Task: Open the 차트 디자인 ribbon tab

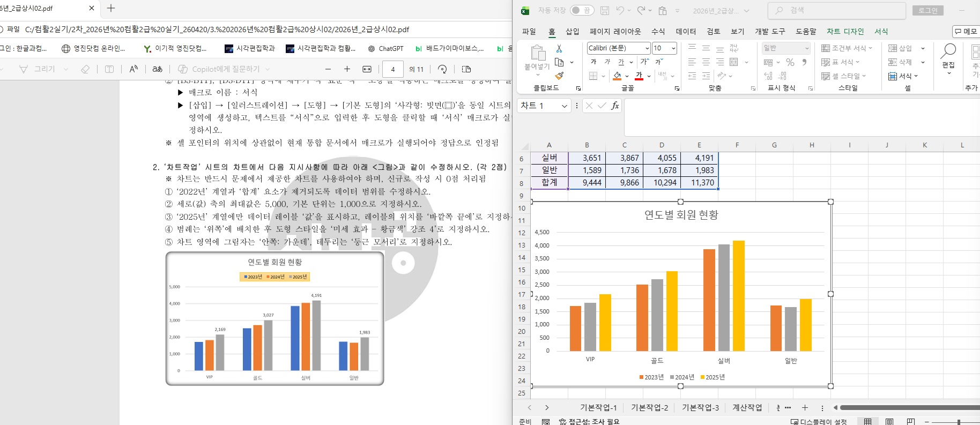Action: [x=845, y=32]
